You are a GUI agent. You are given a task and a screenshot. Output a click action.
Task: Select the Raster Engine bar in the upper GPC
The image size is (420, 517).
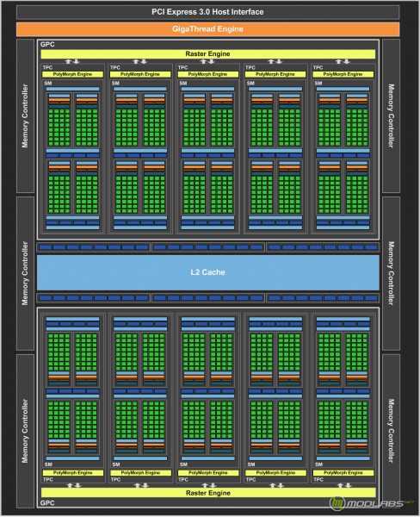(208, 53)
